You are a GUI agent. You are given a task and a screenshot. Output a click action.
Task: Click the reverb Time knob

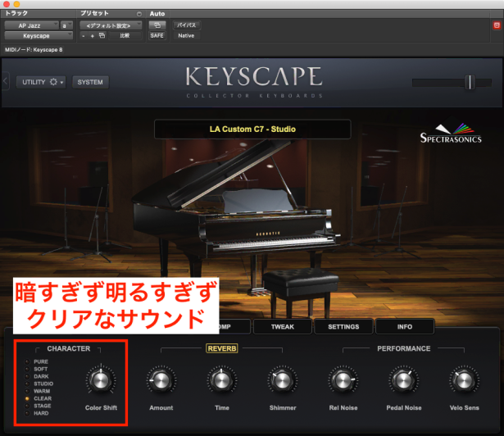tap(221, 380)
